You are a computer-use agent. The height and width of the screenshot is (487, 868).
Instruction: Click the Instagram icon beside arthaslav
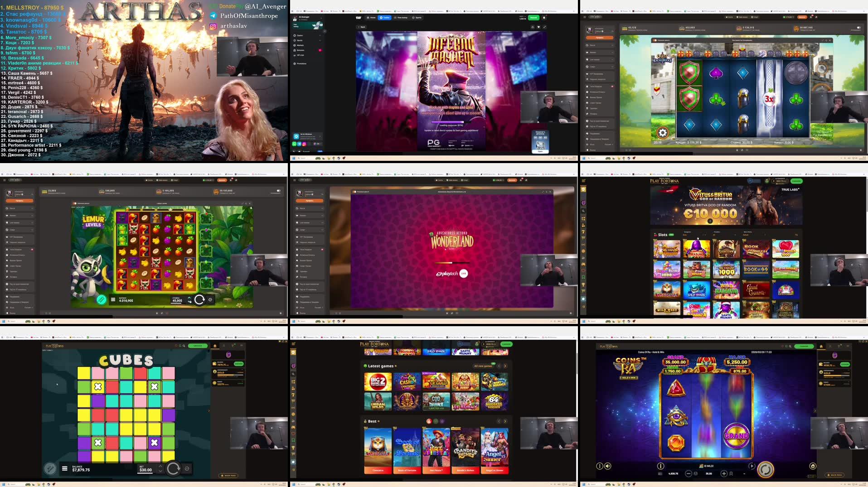click(213, 27)
